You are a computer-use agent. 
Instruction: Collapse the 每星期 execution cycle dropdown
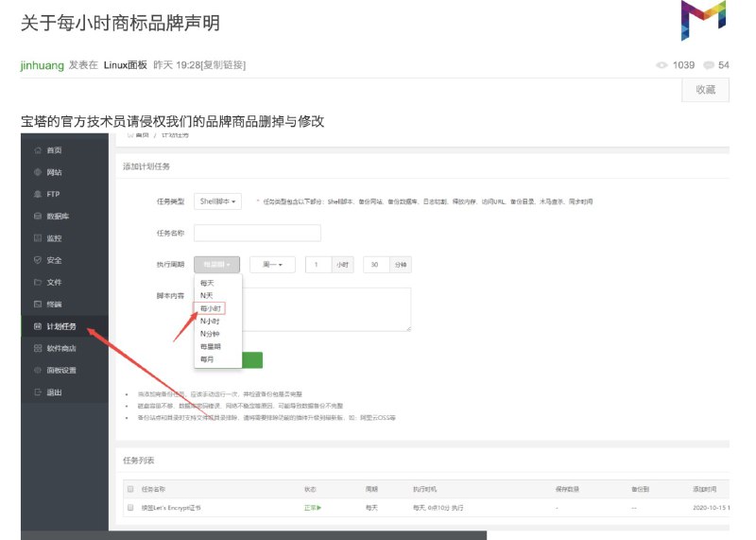pos(217,265)
